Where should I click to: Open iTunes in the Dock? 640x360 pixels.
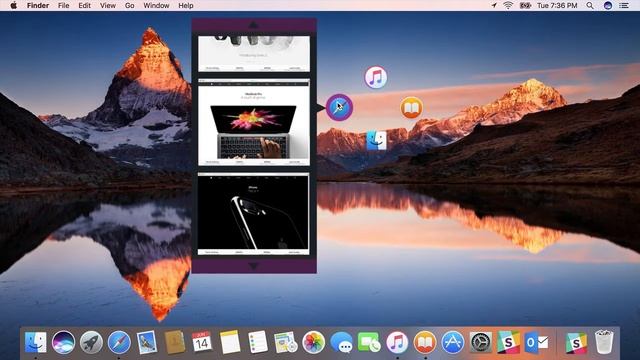[397, 342]
